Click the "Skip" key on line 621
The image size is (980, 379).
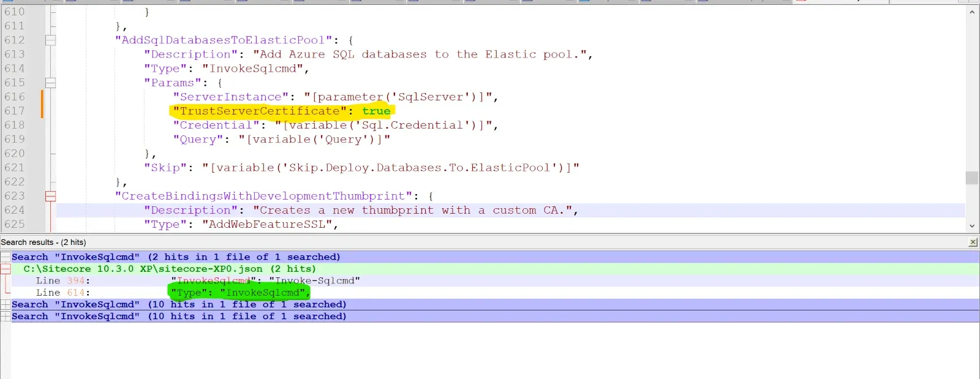coord(165,168)
